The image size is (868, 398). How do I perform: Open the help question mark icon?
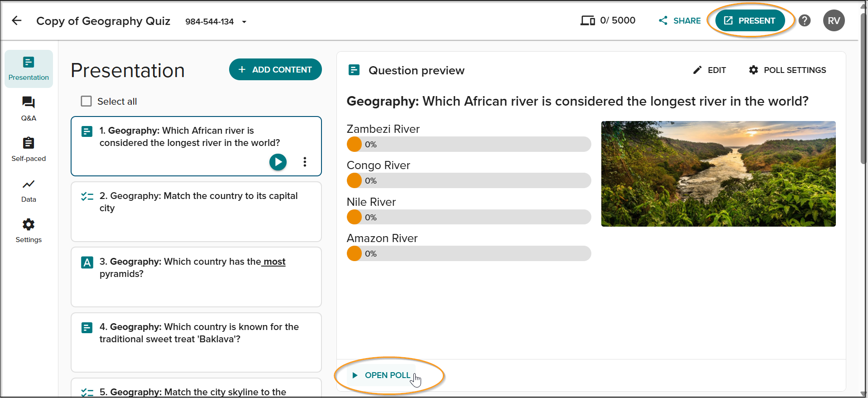click(x=805, y=20)
